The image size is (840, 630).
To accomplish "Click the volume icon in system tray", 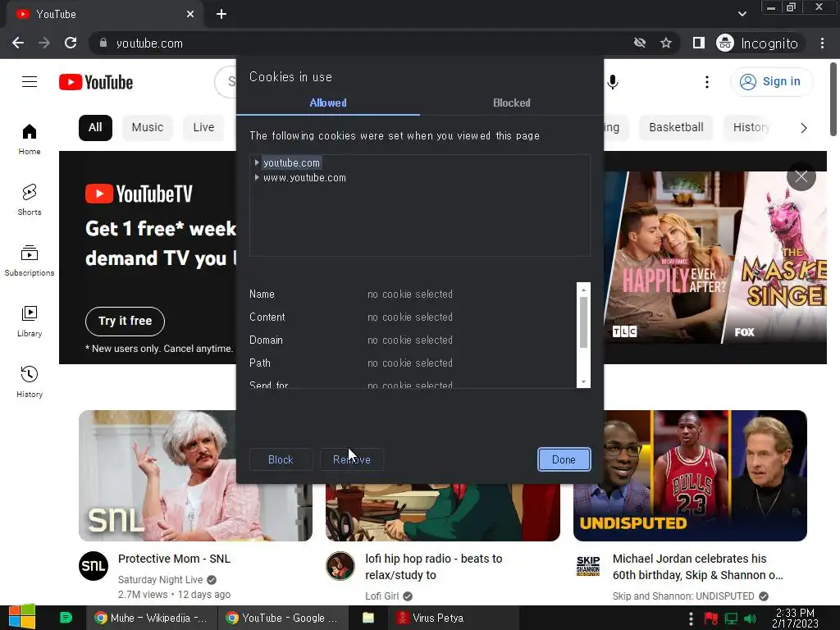I will 750,619.
